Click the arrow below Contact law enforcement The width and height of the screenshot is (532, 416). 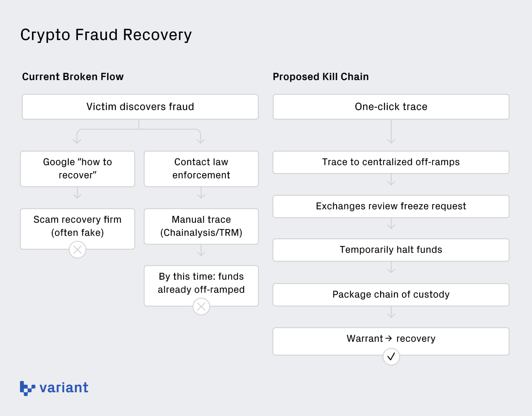pyautogui.click(x=201, y=193)
